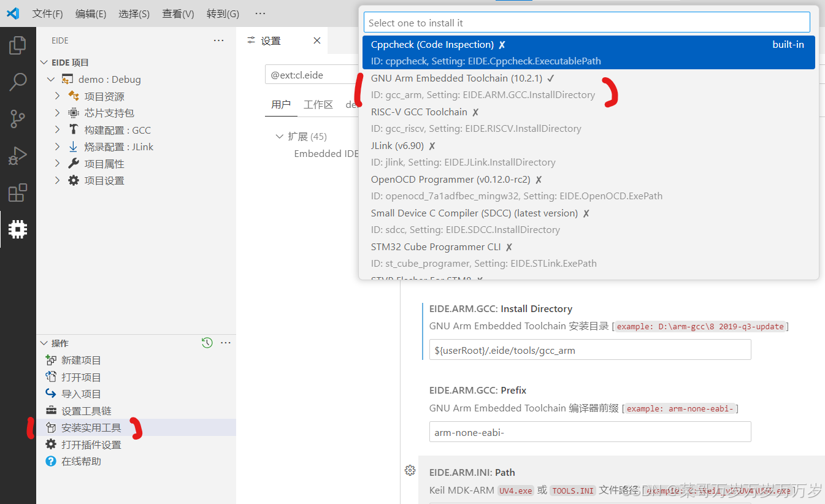Open the 文件(F) menu
This screenshot has height=504, width=825.
point(48,13)
